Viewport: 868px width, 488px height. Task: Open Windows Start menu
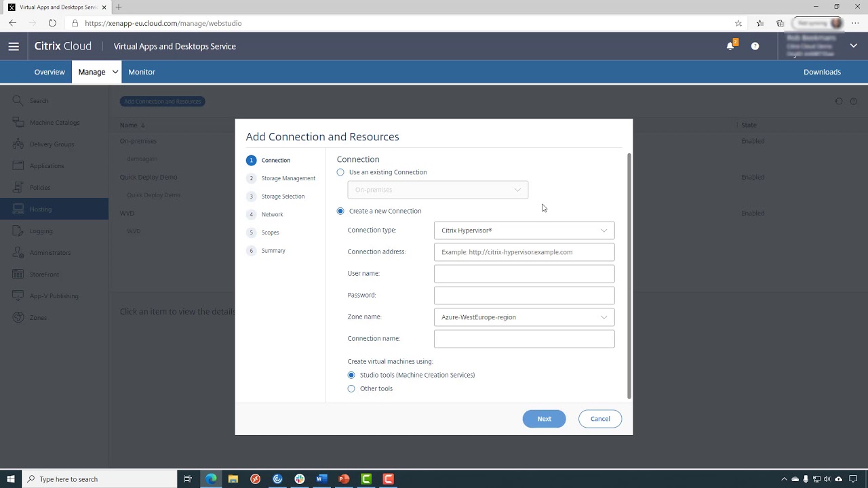11,479
